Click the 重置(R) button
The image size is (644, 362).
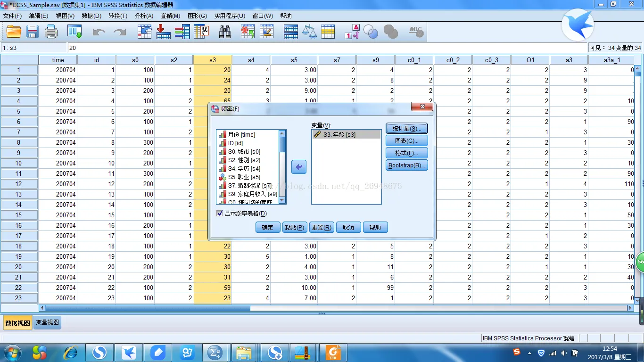click(322, 227)
